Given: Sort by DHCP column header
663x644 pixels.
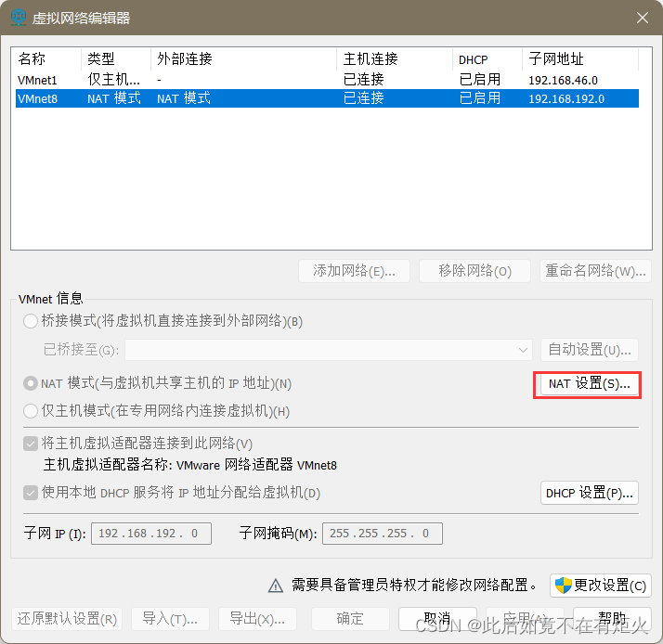Looking at the screenshot, I should [487, 58].
